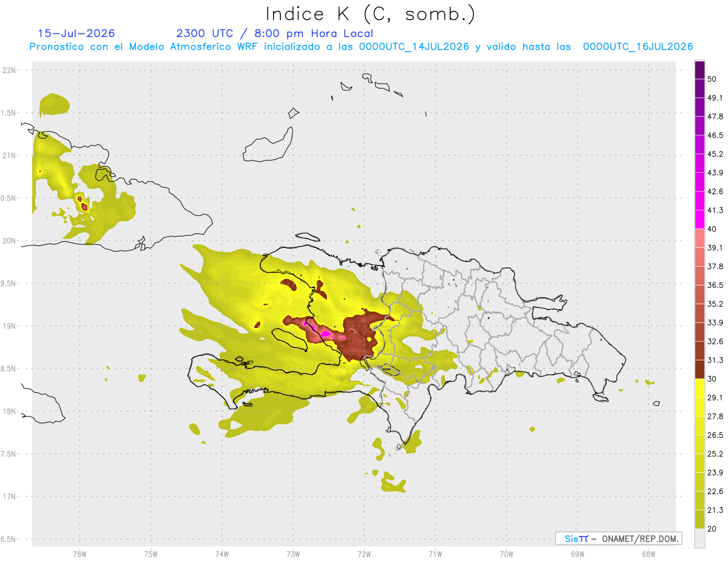Click the '75W' longitude axis label

(151, 555)
